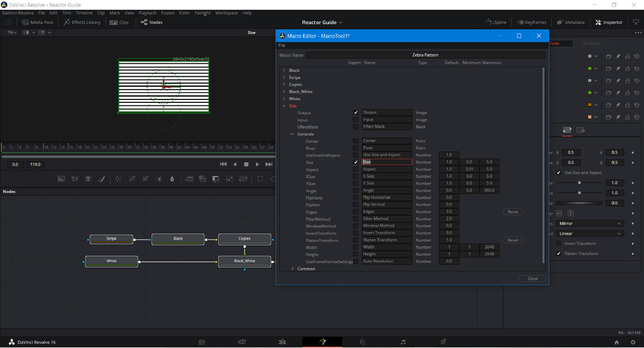Expand the Stripe tree node
The height and width of the screenshot is (348, 644).
(x=285, y=78)
